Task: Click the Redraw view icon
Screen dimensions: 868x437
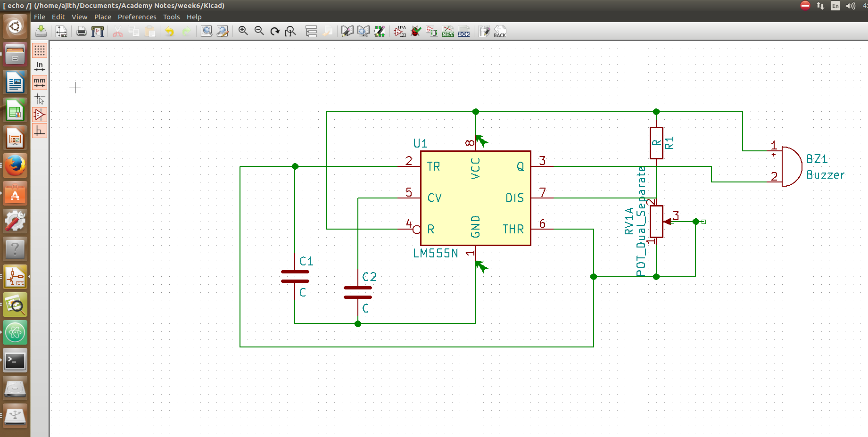Action: [x=275, y=31]
